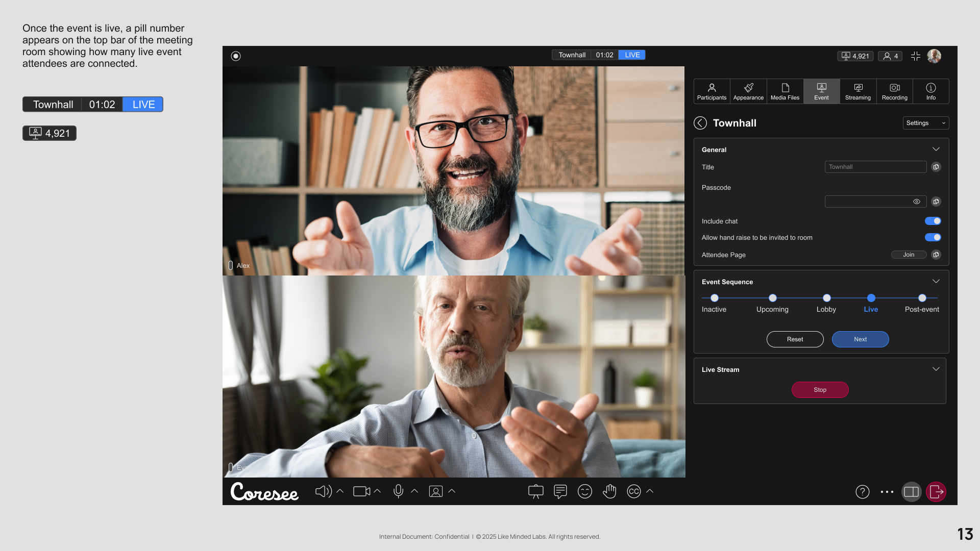Select the Post-event step on sequence slider
Image resolution: width=980 pixels, height=551 pixels.
tap(922, 298)
